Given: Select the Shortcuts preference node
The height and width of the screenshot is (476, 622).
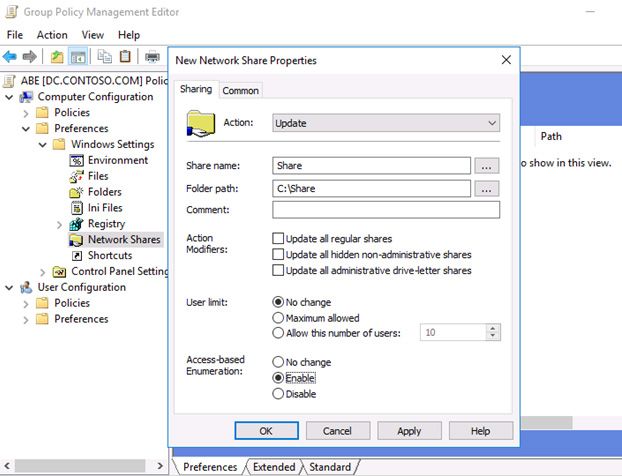Looking at the screenshot, I should tap(110, 256).
